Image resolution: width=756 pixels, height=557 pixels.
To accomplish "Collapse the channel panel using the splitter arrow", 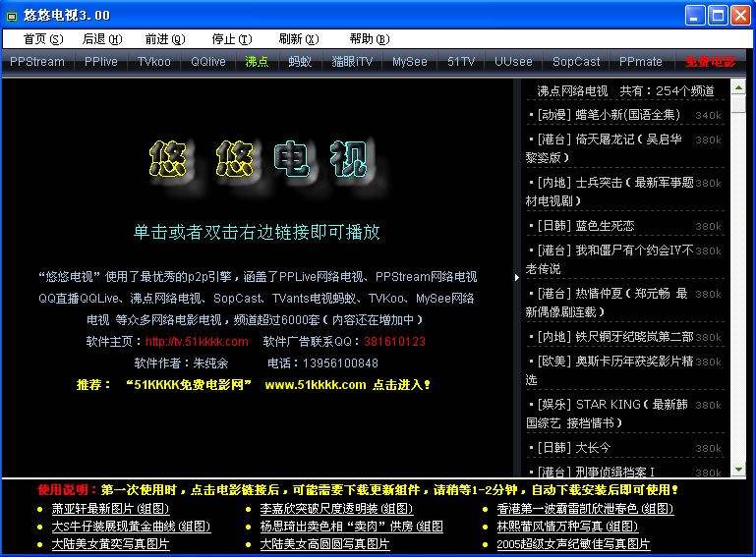I will click(x=517, y=278).
